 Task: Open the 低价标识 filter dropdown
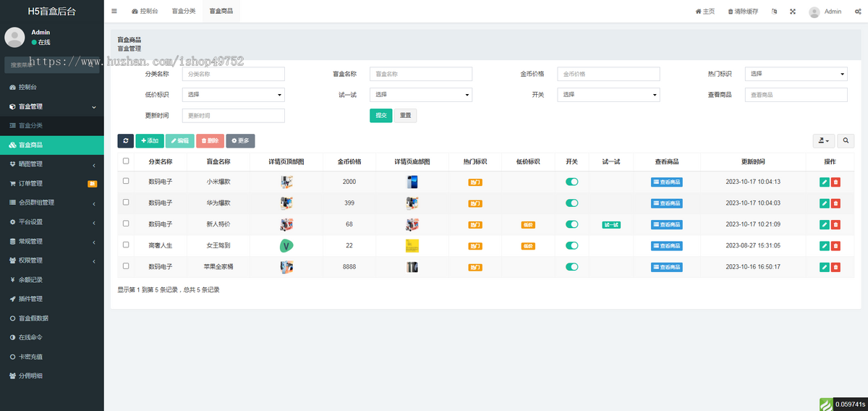pyautogui.click(x=234, y=95)
